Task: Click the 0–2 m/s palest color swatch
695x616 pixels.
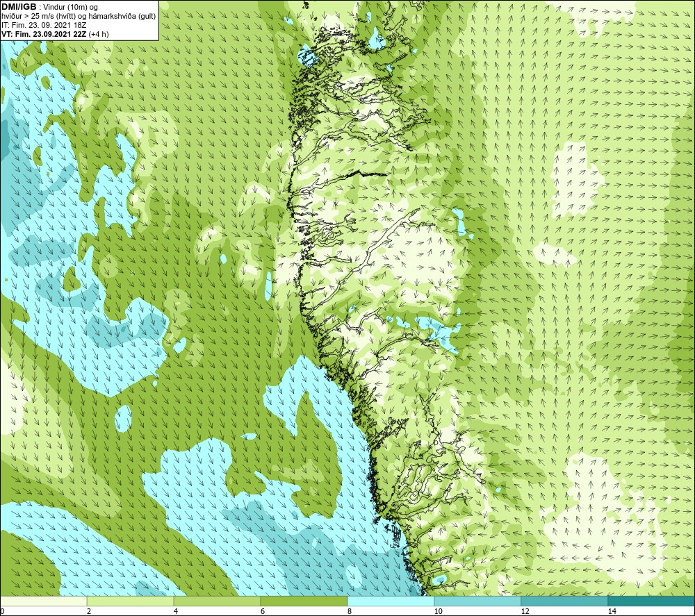Action: click(43, 601)
